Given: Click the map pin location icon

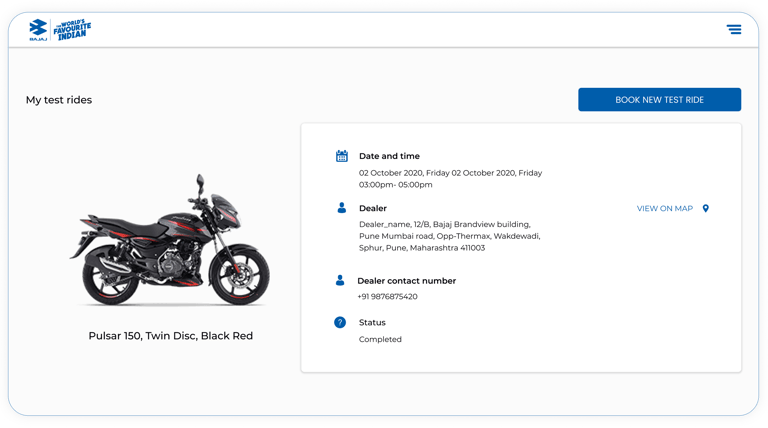Looking at the screenshot, I should 706,208.
